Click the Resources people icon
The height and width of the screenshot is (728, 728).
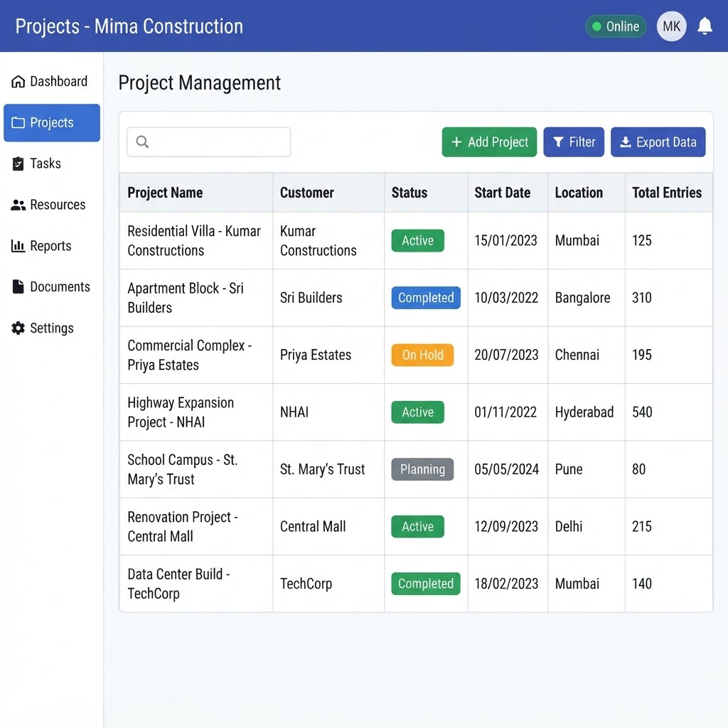[x=18, y=205]
